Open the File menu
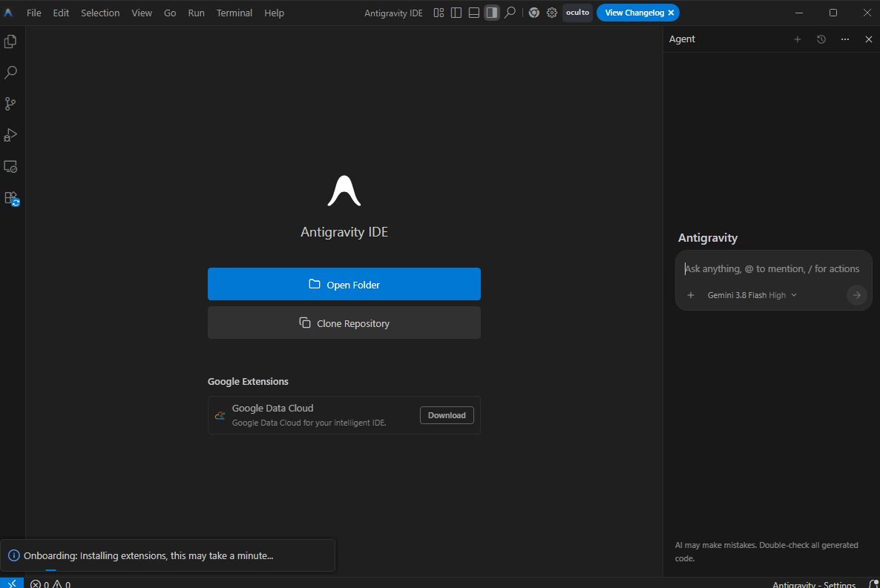 click(x=33, y=13)
